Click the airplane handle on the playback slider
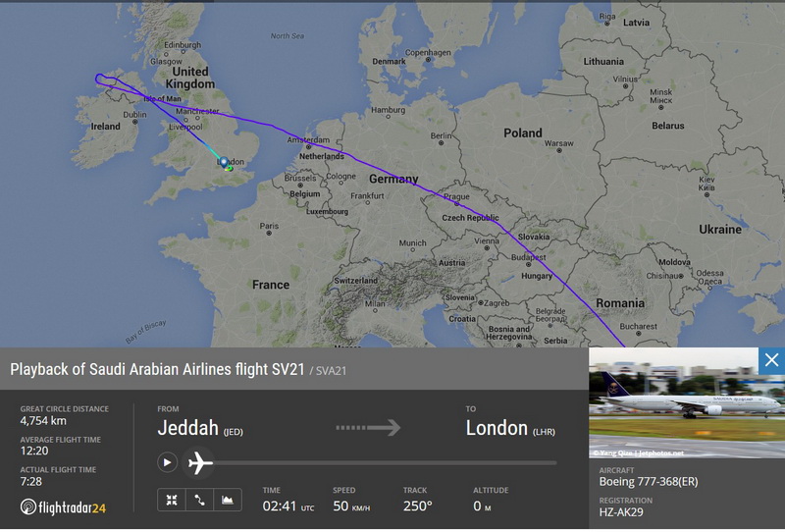The height and width of the screenshot is (532, 785). 200,462
